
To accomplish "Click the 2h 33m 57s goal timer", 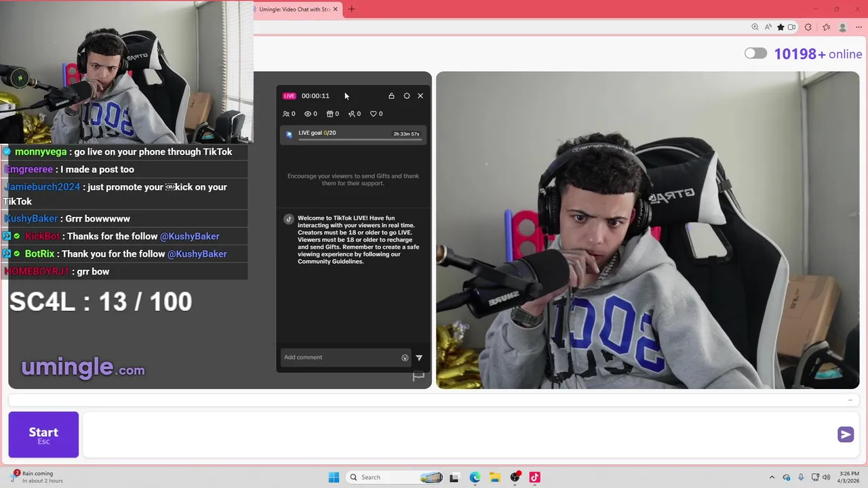I will [x=406, y=134].
